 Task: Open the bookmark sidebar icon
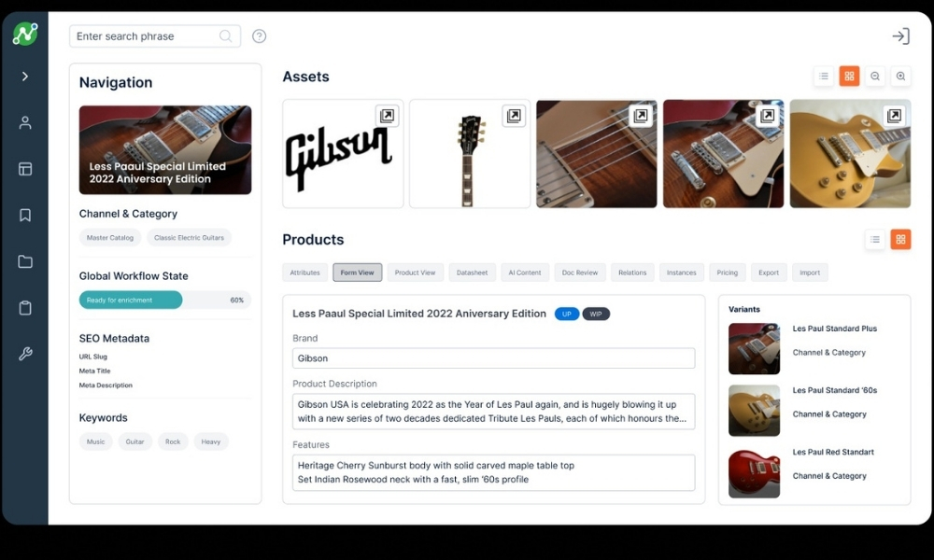coord(25,215)
